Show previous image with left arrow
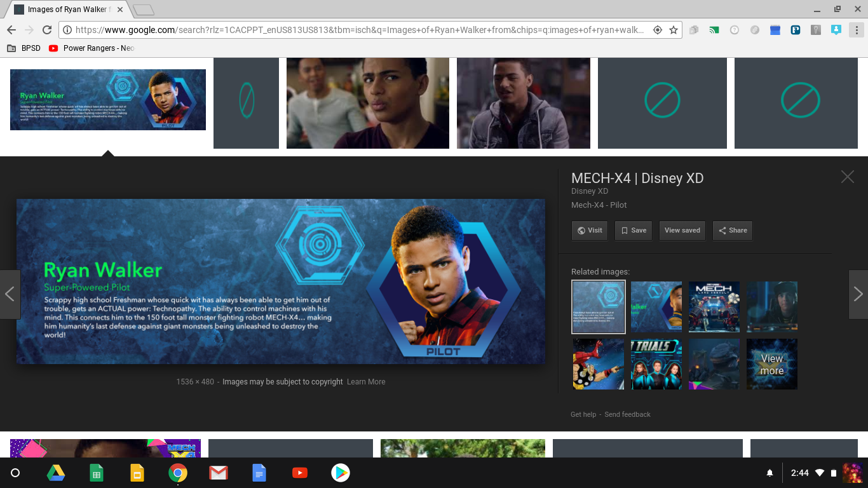This screenshot has height=488, width=868. (10, 294)
